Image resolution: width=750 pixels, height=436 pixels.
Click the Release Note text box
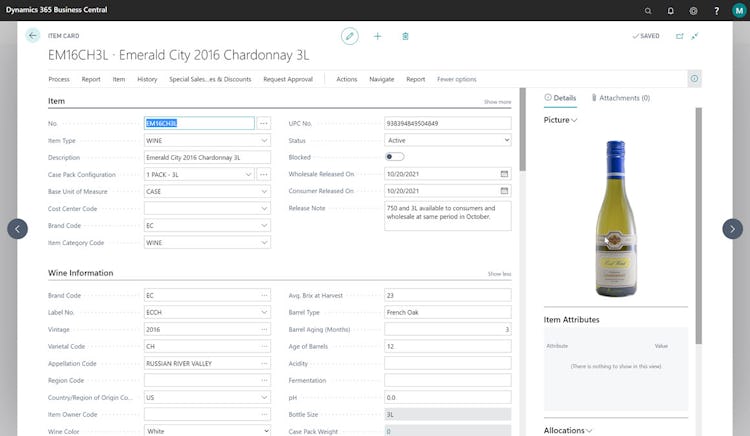point(448,216)
